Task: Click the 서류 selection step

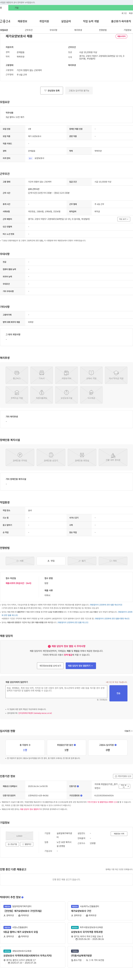Action: [20, 561]
